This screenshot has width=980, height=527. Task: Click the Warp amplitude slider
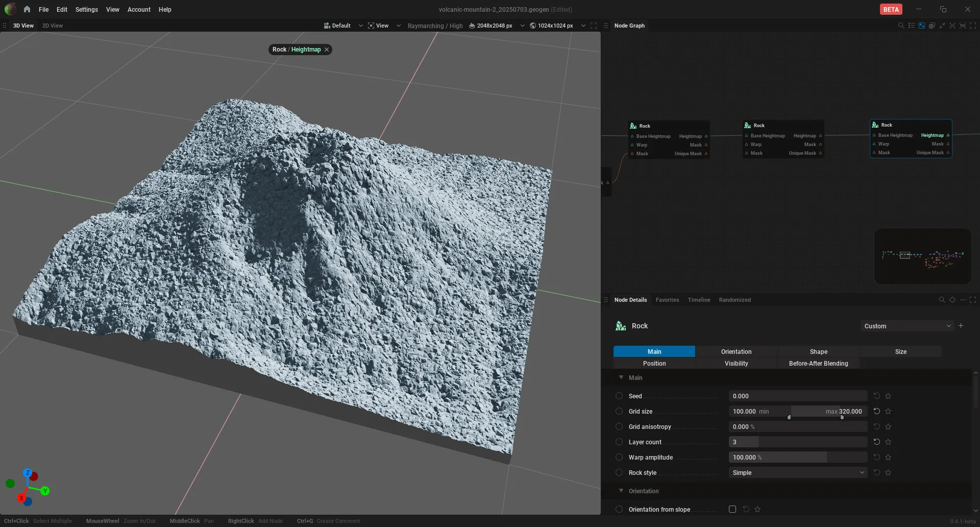(798, 457)
